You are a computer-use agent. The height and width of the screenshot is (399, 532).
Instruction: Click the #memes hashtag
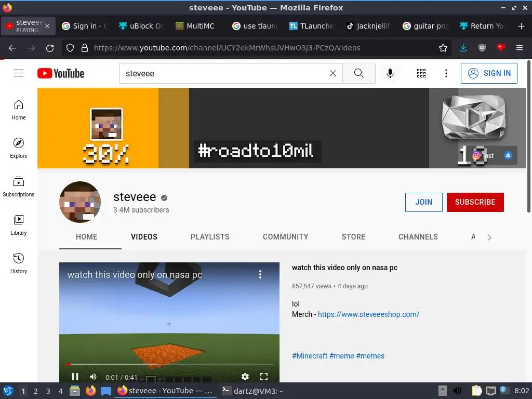click(x=370, y=355)
